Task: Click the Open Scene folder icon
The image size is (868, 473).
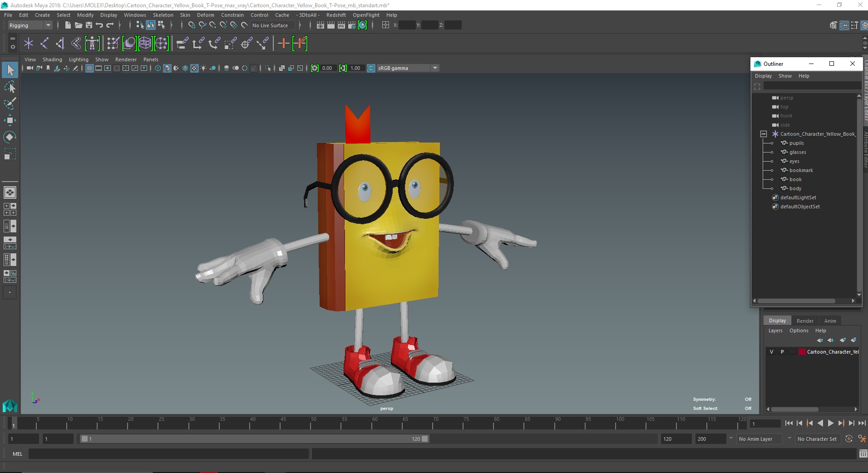Action: (x=78, y=25)
